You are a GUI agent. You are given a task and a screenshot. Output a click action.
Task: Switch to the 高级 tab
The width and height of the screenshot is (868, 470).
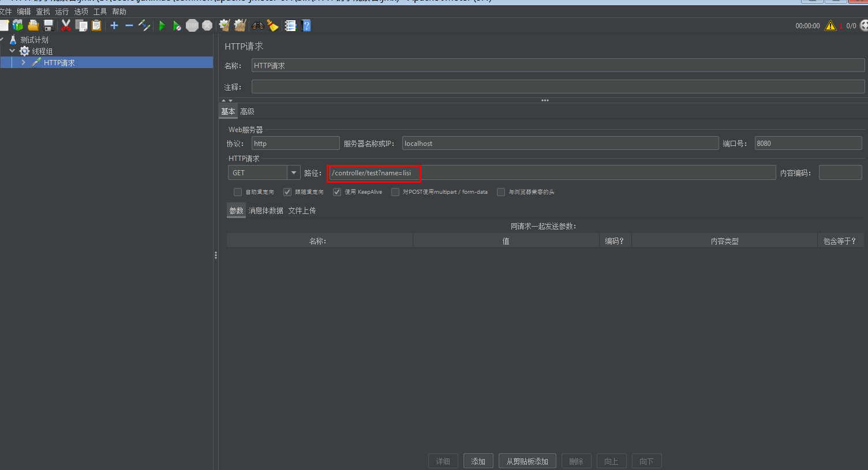point(247,111)
